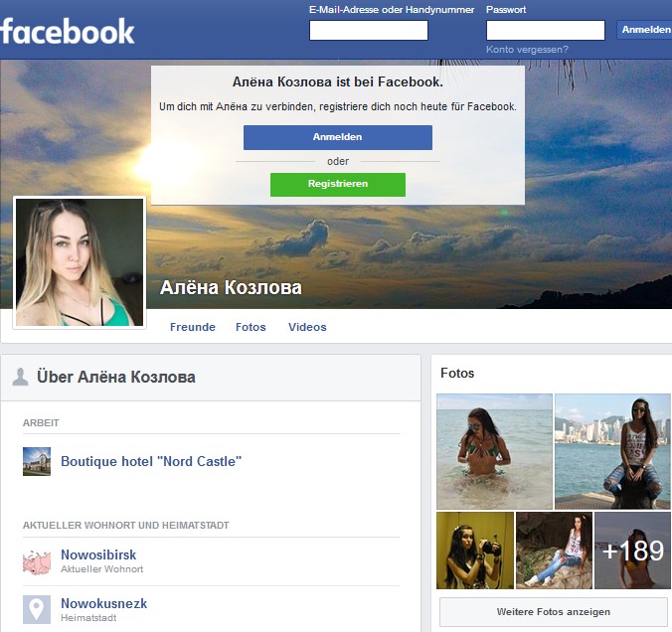Click Weitere Fotos anzeigen button
672x632 pixels.
coord(554,612)
